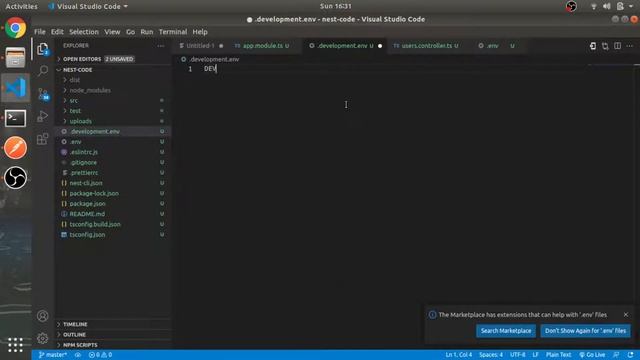Open the notifications bell in status bar

pyautogui.click(x=631, y=355)
